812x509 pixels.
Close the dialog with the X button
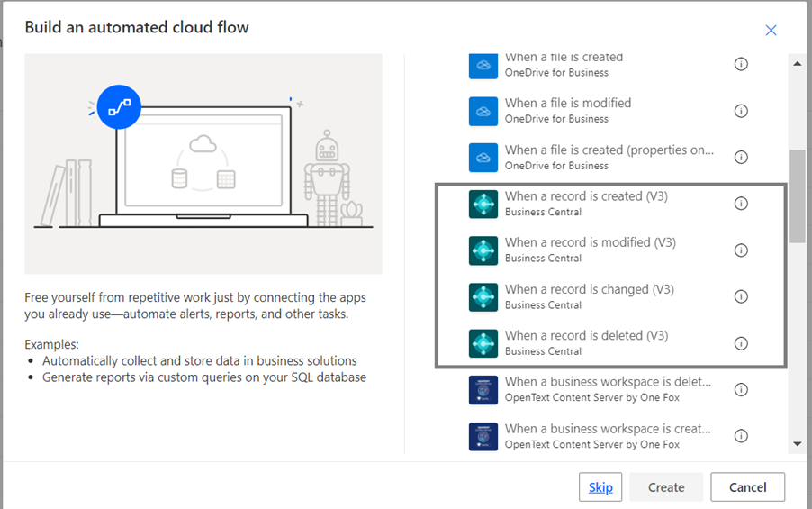[771, 30]
